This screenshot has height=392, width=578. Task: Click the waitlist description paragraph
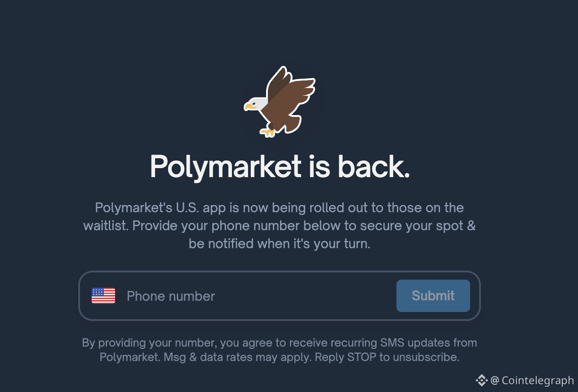(x=280, y=225)
